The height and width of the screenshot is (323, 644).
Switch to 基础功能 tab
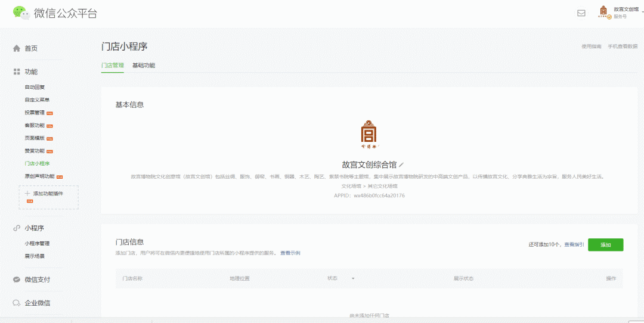(144, 66)
